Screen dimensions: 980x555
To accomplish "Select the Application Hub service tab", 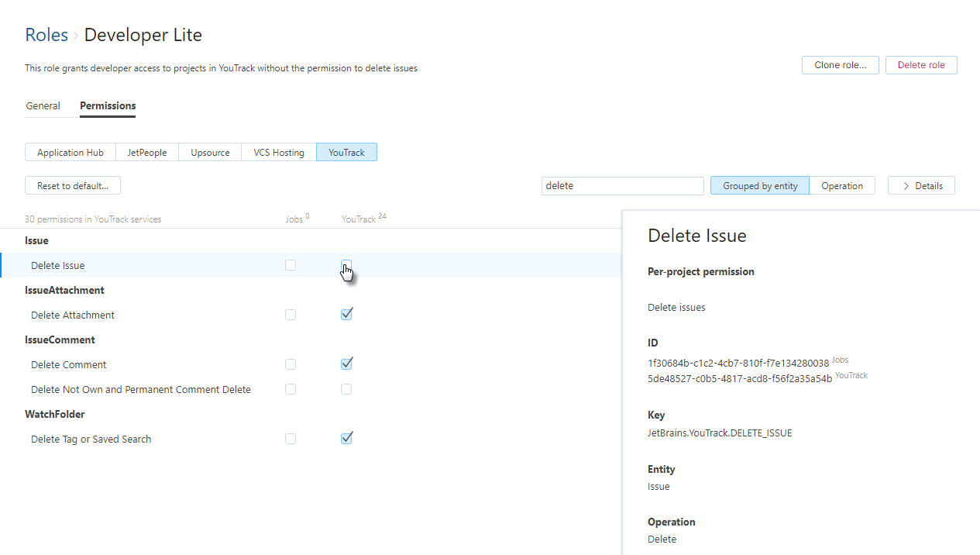I will [x=70, y=152].
